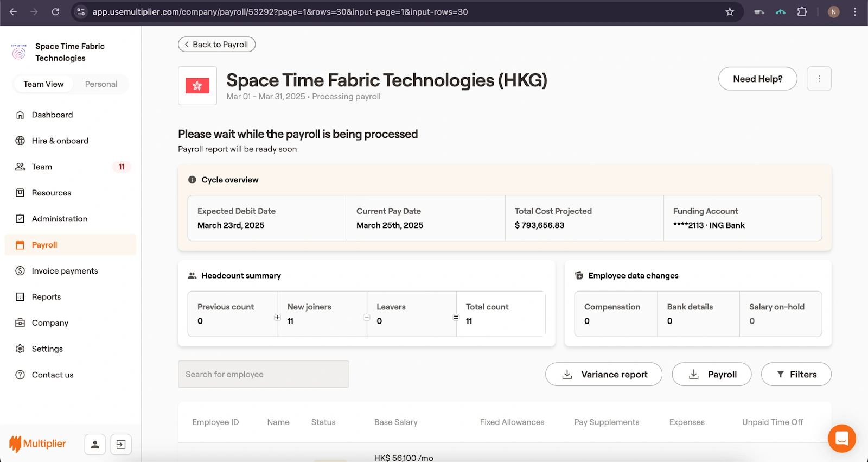
Task: Click the Unpaid Time Off column header
Action: [773, 422]
